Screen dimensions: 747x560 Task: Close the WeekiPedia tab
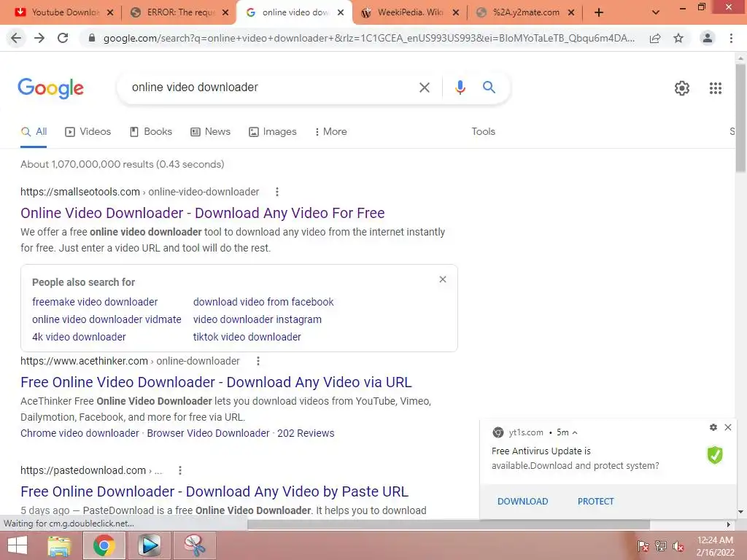tap(456, 12)
